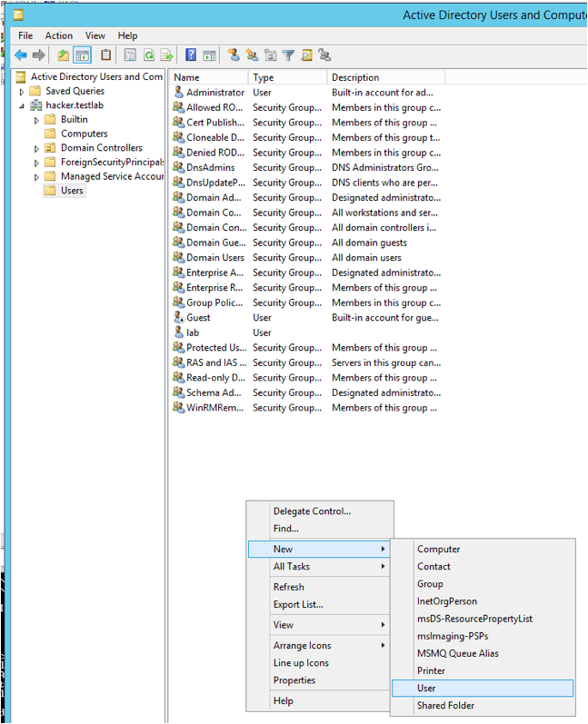
Task: Click the hacker.testlab domain icon
Action: (x=36, y=105)
